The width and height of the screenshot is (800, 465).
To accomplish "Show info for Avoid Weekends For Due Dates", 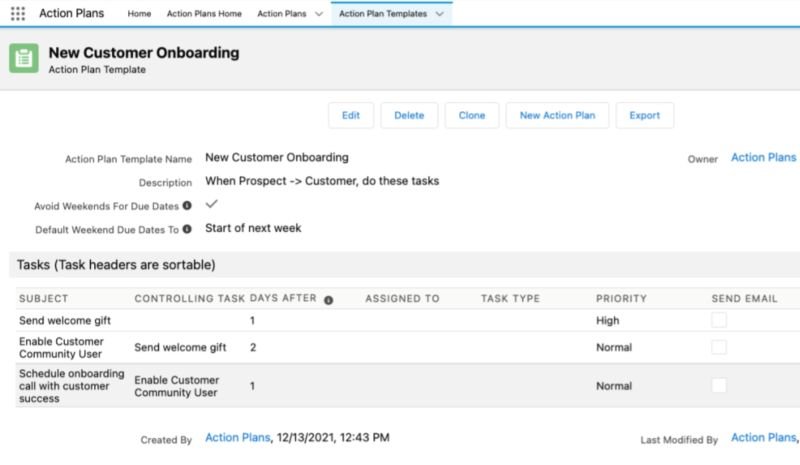I will click(x=187, y=205).
